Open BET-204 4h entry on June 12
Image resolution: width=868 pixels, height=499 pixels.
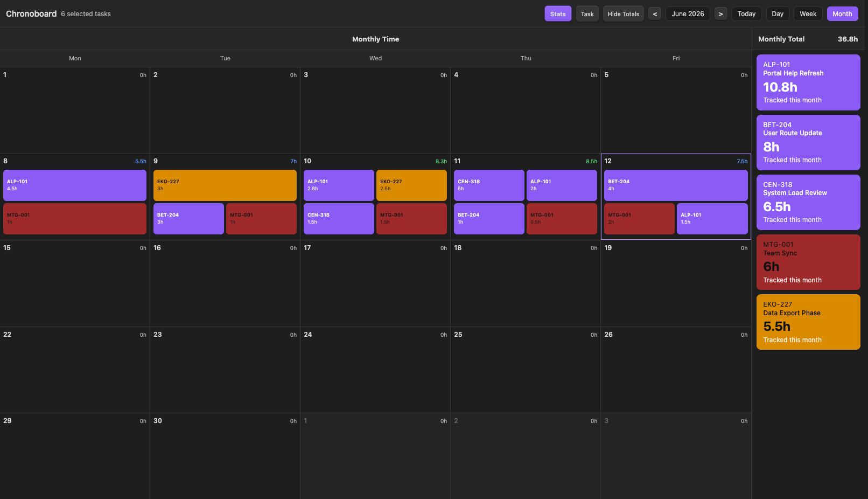point(676,185)
